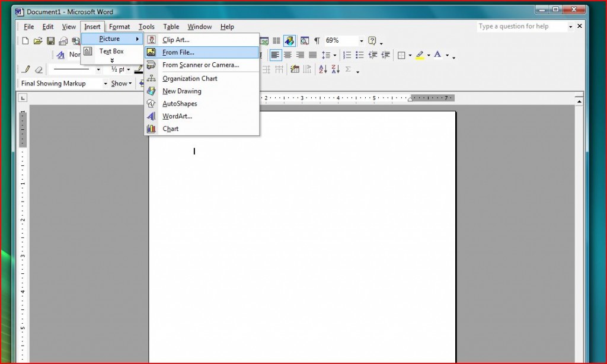This screenshot has height=364, width=607.
Task: Click the Numbering list icon
Action: pyautogui.click(x=347, y=55)
